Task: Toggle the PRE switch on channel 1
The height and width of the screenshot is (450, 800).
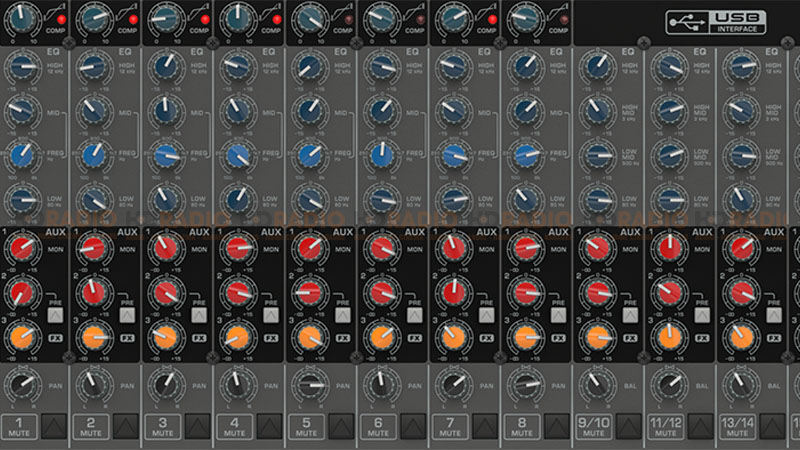Action: [55, 315]
